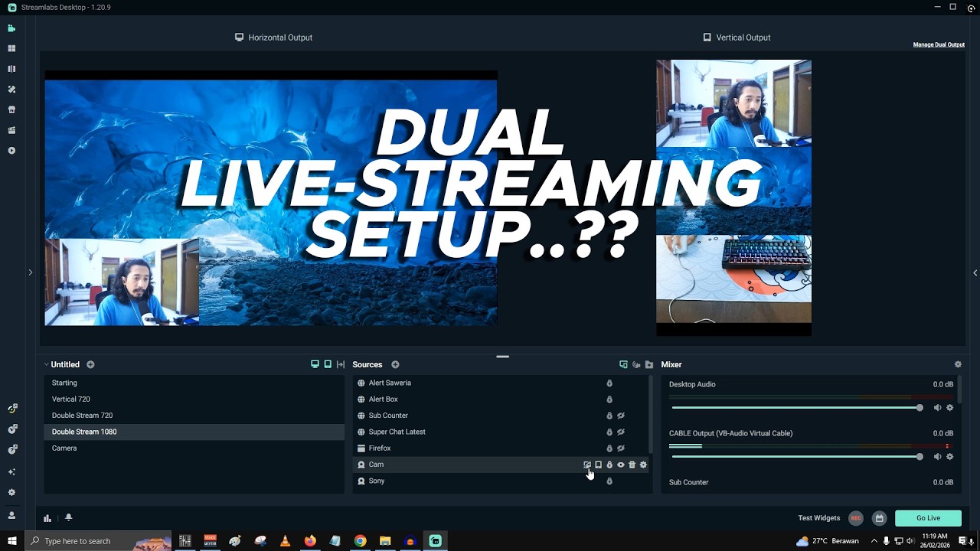Screen dimensions: 980x551
Task: Expand the left side panel arrow
Action: click(30, 272)
